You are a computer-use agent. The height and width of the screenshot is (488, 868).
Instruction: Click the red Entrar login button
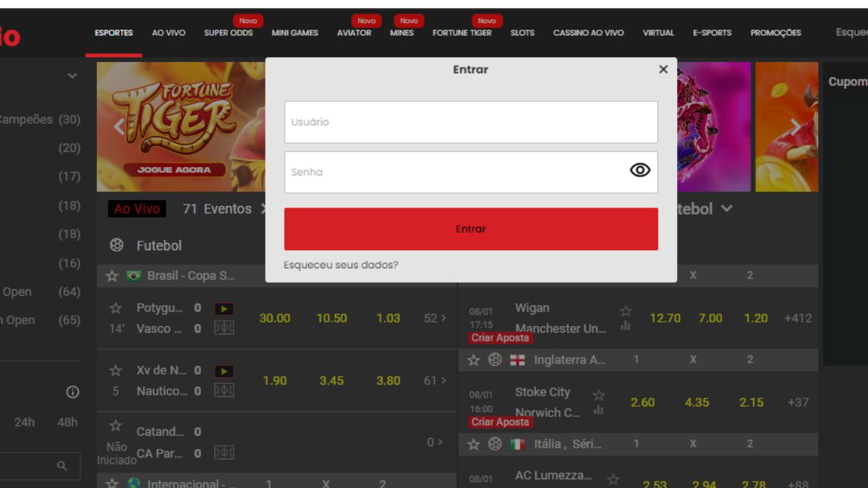[471, 228]
